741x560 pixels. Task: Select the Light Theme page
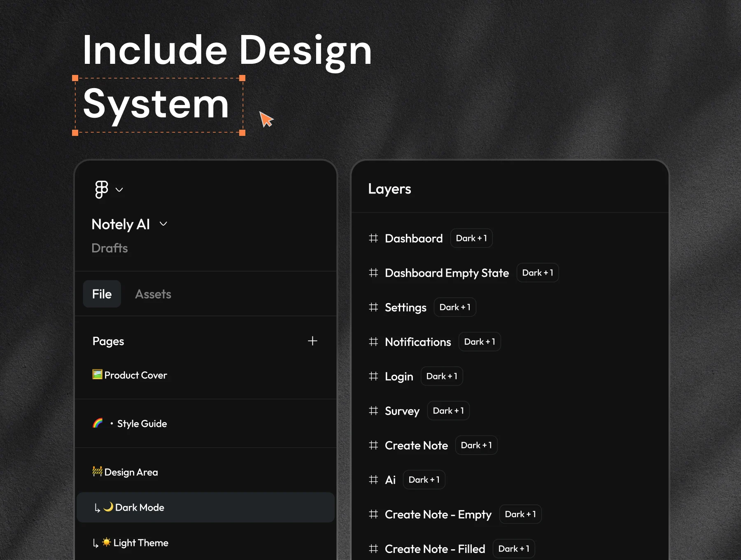pyautogui.click(x=141, y=543)
